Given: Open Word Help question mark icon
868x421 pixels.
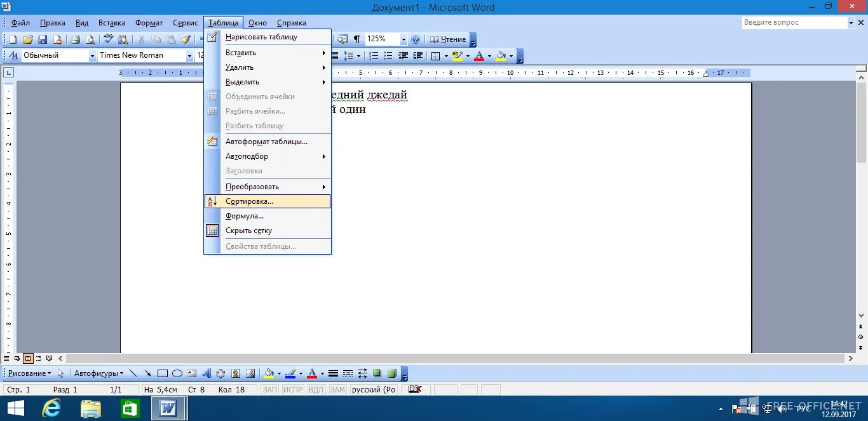Looking at the screenshot, I should (x=416, y=39).
